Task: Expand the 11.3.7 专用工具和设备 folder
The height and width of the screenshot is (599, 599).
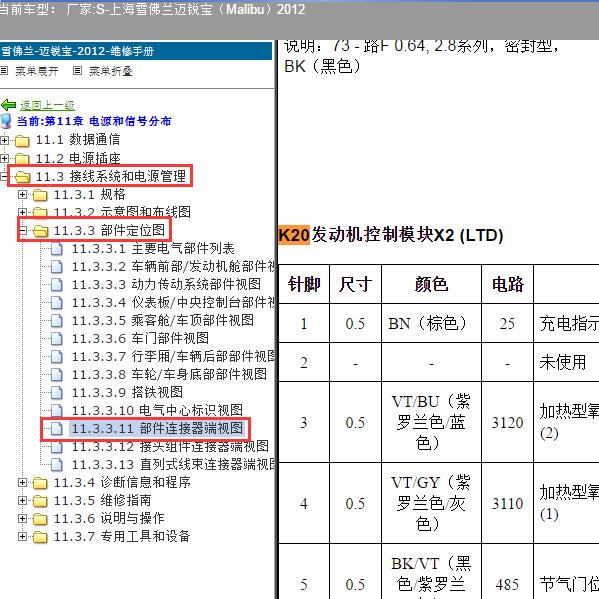Action: pos(23,536)
